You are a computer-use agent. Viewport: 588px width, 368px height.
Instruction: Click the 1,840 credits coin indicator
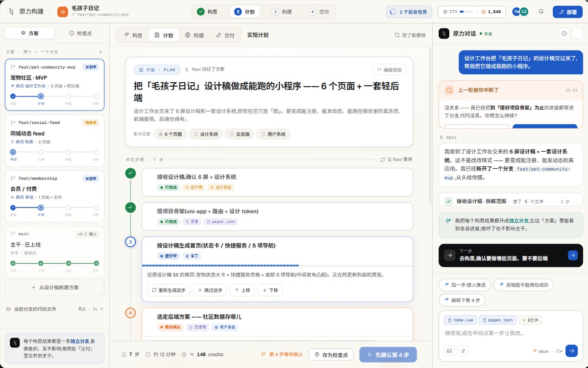pos(491,12)
